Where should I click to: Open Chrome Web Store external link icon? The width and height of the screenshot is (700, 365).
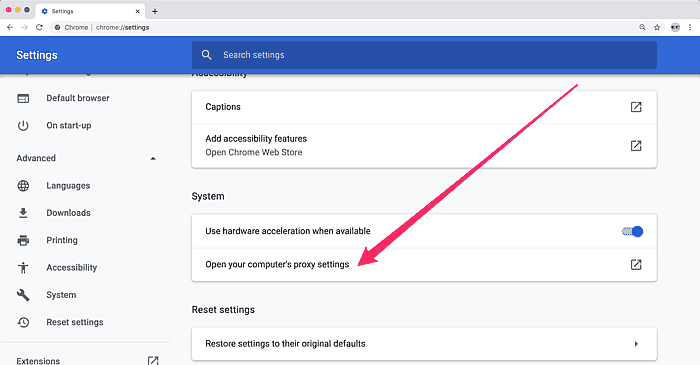tap(636, 145)
